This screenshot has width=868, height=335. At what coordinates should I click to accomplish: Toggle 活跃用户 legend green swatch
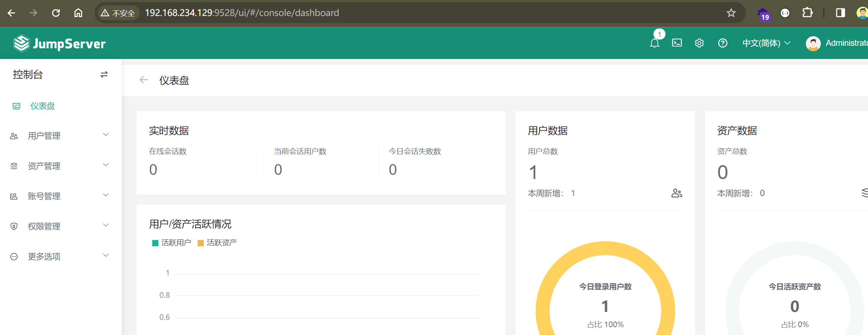click(155, 243)
